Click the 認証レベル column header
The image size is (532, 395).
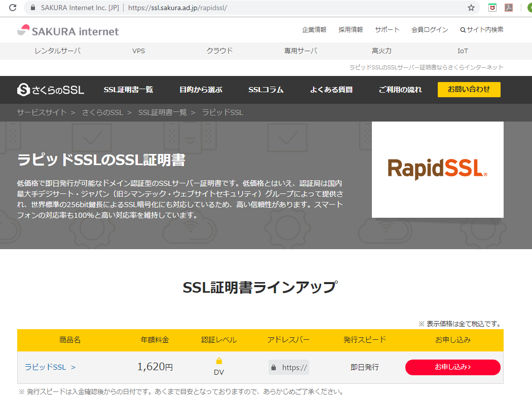[x=219, y=340]
